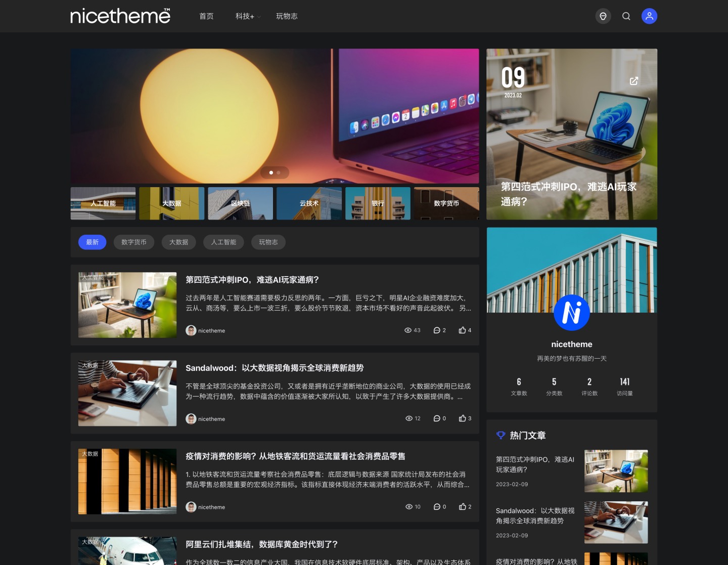This screenshot has width=728, height=565.
Task: Open the 大数据 category tile
Action: point(172,203)
